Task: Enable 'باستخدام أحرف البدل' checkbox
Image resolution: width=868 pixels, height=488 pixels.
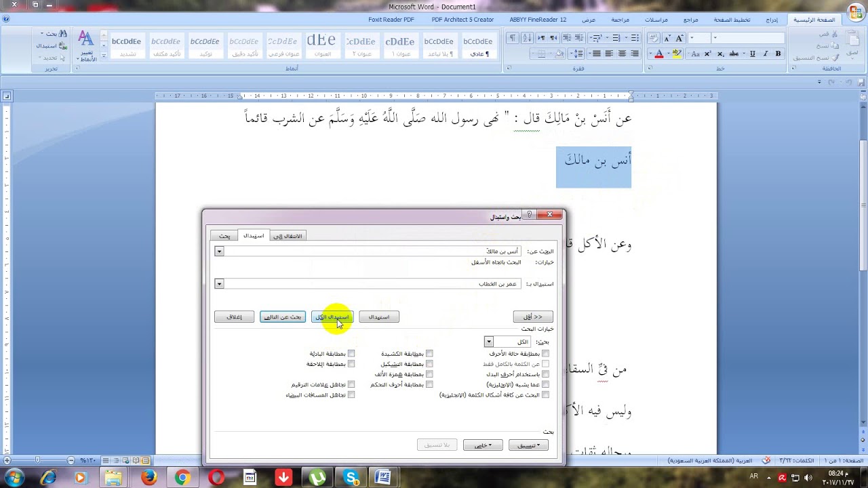Action: (x=545, y=374)
